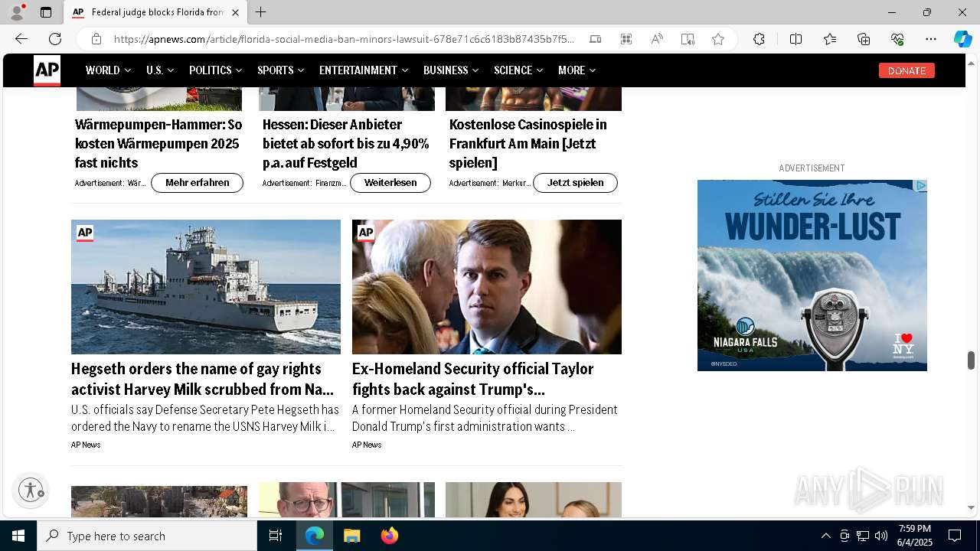
Task: Open Task View on the taskbar
Action: [x=276, y=536]
